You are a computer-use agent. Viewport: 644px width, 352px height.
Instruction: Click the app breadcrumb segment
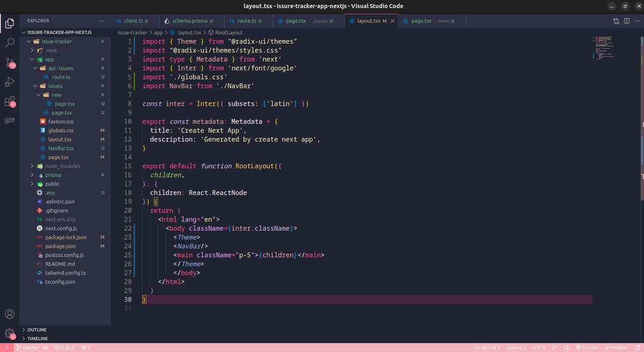click(158, 32)
